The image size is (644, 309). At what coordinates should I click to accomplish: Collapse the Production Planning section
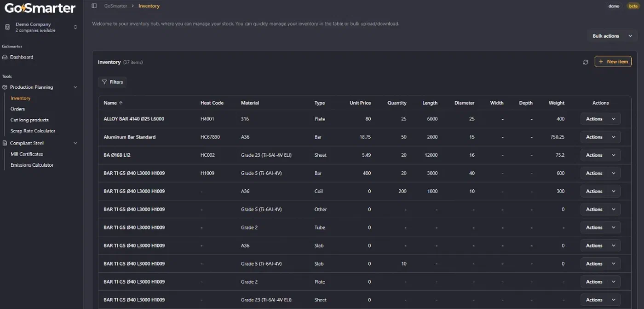(75, 87)
